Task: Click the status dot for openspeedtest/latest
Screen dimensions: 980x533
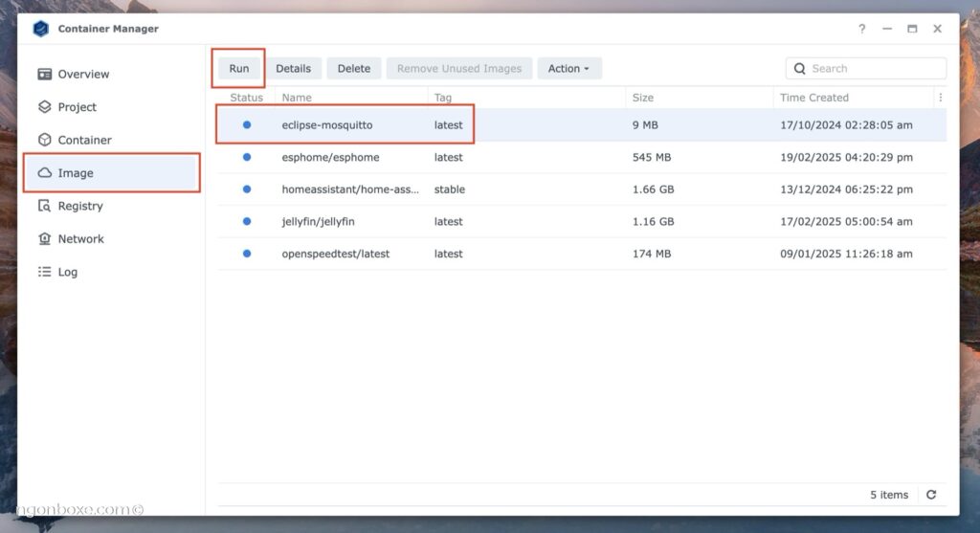Action: 247,254
